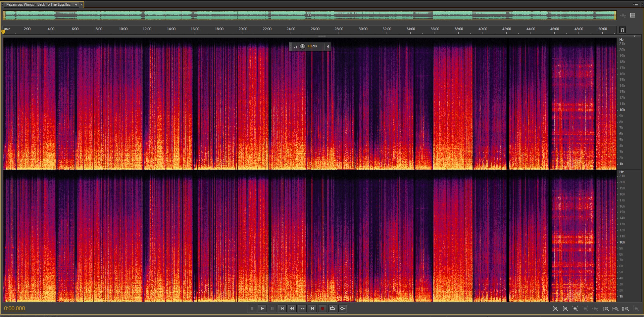Click Zoom to In Point icon
The image size is (644, 317).
pyautogui.click(x=606, y=309)
